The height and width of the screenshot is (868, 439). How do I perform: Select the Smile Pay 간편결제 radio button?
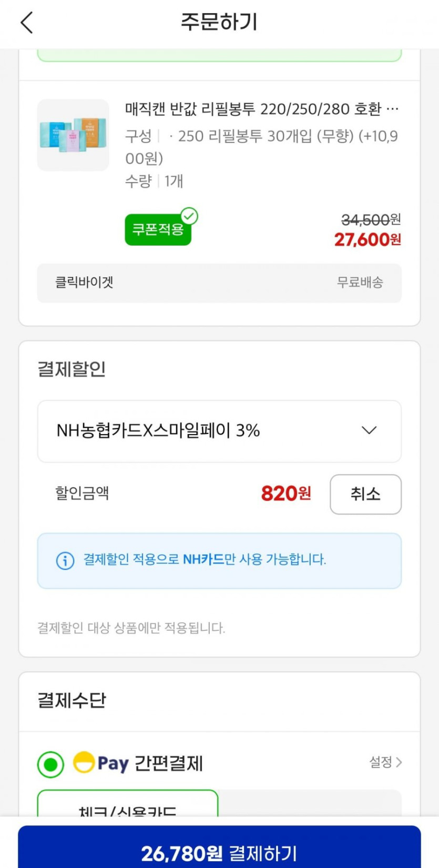tap(50, 764)
